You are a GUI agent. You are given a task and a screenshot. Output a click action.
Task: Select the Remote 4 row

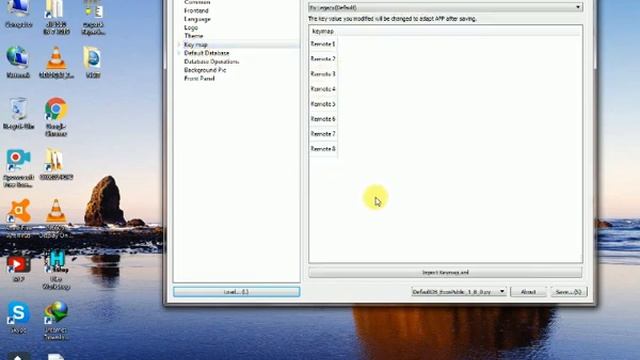(x=323, y=89)
